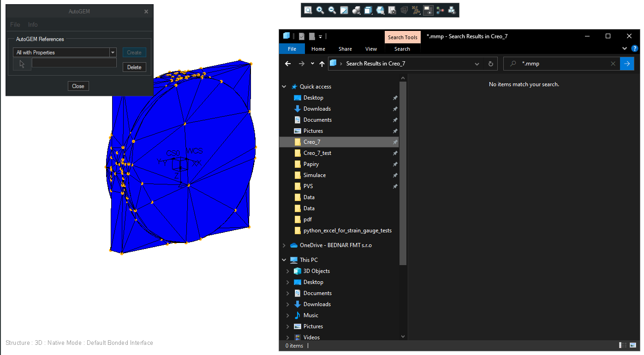Select the Zoom In tool

pyautogui.click(x=320, y=10)
